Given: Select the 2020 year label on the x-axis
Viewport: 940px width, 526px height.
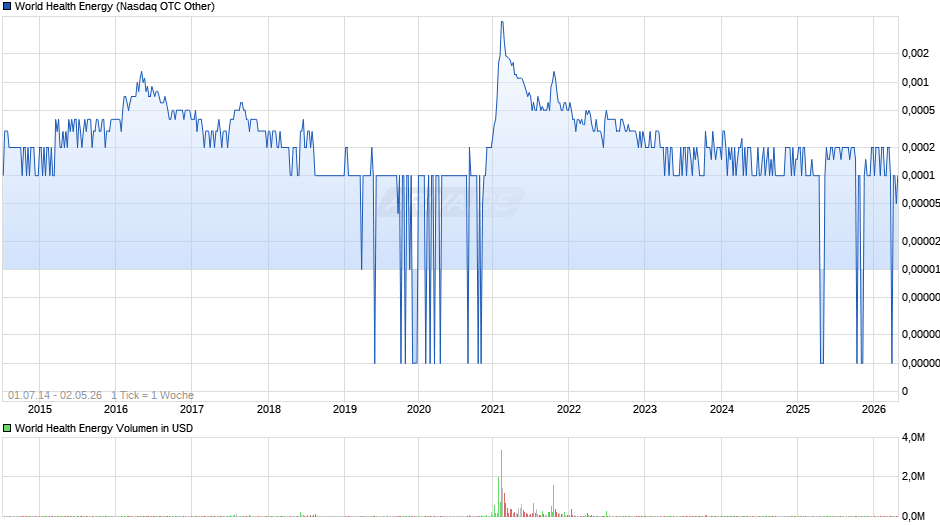Looking at the screenshot, I should click(419, 409).
